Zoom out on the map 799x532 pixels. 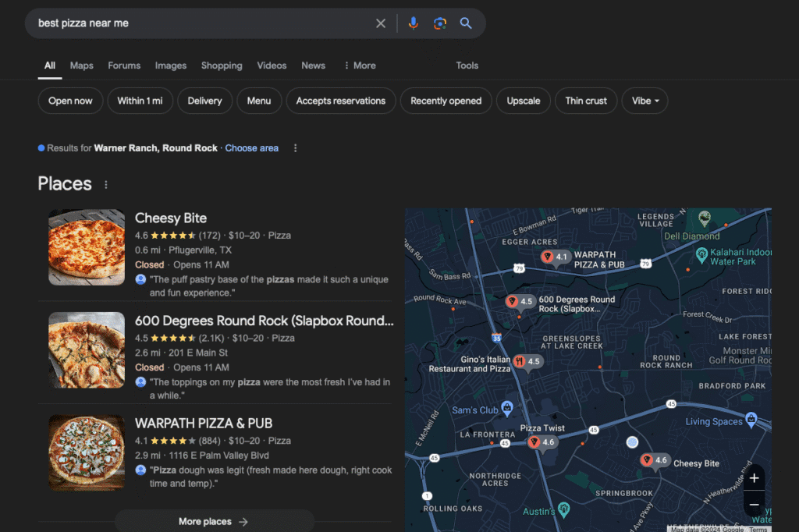tap(754, 505)
